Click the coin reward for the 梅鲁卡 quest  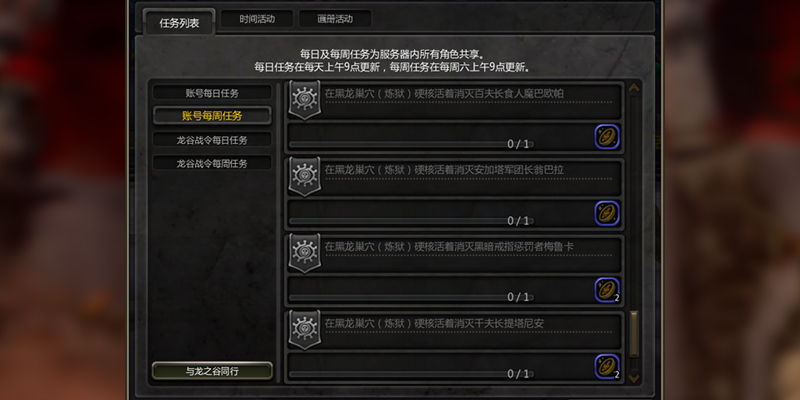[x=607, y=290]
